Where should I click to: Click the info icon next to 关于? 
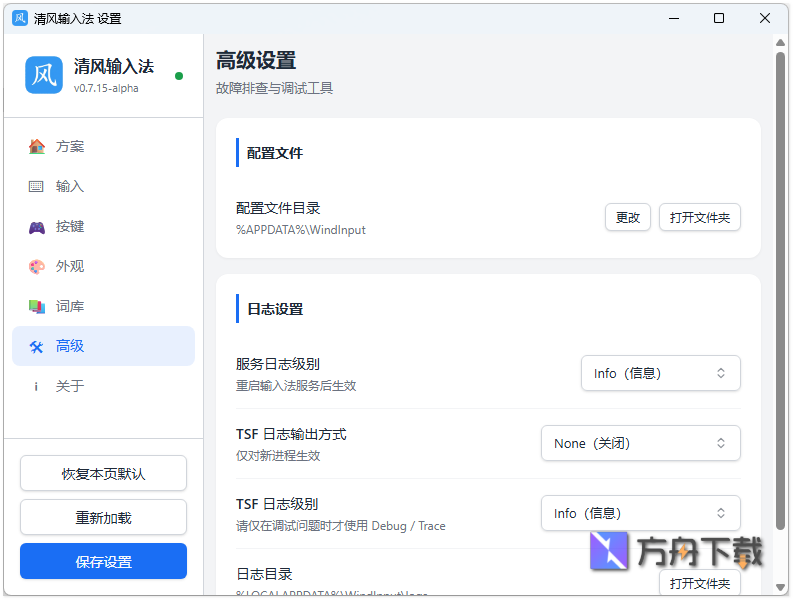click(36, 387)
